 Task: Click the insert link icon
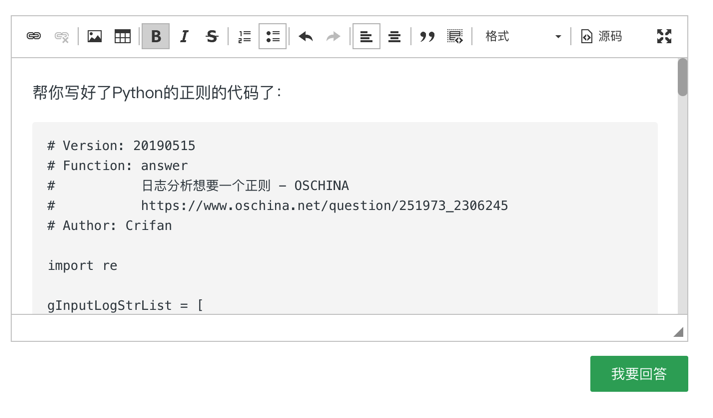[34, 37]
